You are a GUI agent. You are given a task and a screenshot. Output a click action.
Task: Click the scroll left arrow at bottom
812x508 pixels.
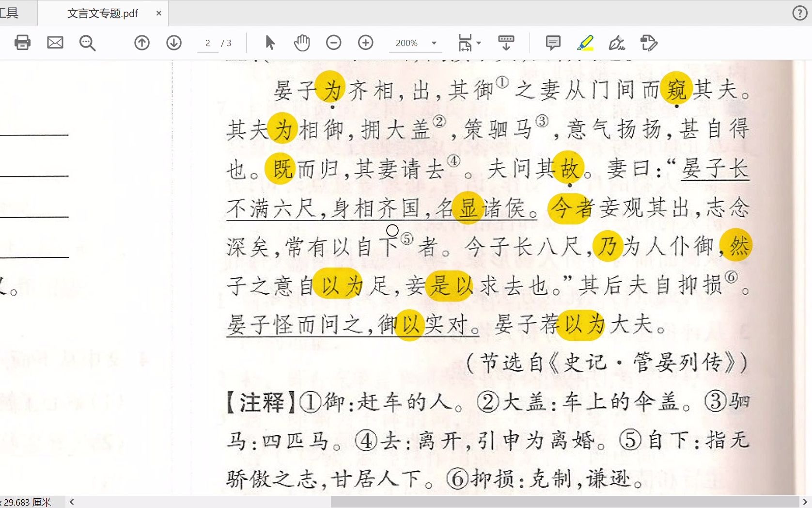pos(71,502)
